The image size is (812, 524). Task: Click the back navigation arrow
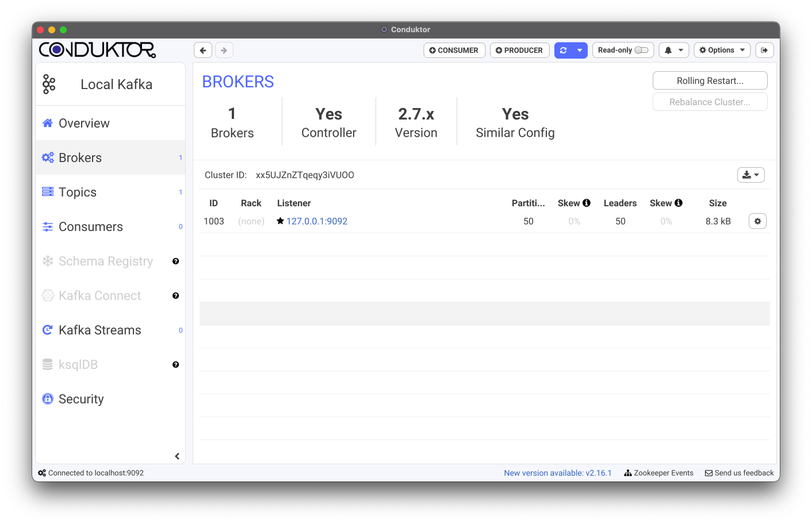point(203,51)
